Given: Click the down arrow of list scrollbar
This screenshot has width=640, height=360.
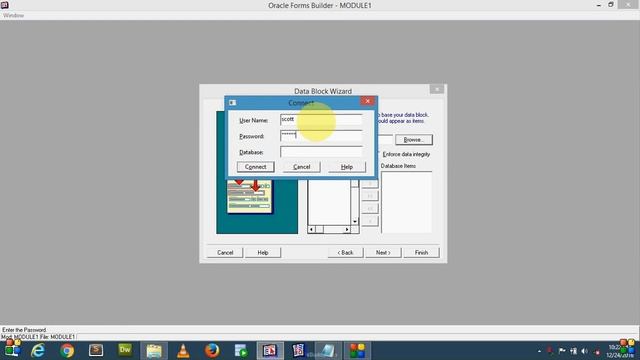Looking at the screenshot, I should click(x=355, y=221).
